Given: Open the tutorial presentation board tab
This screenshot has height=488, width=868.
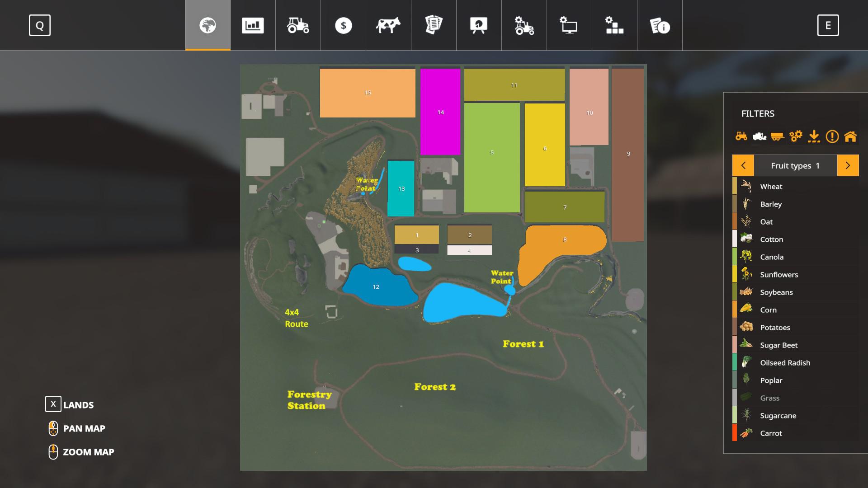Looking at the screenshot, I should tap(479, 25).
